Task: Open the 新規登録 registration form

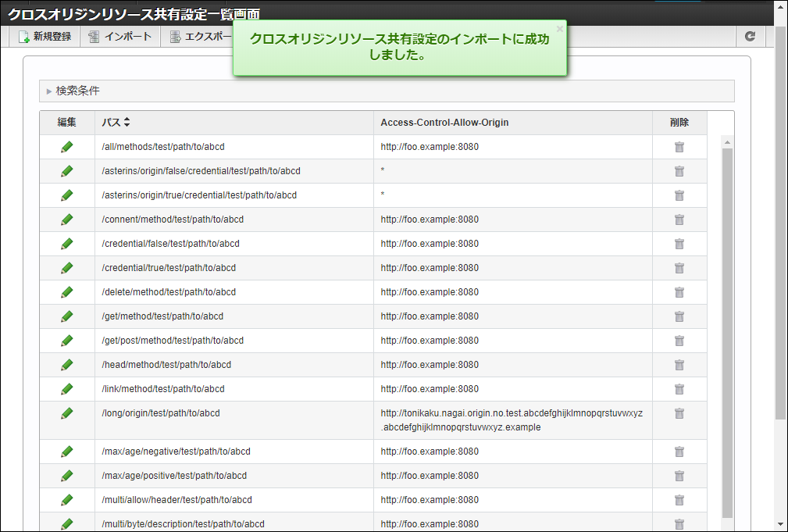Action: point(45,36)
